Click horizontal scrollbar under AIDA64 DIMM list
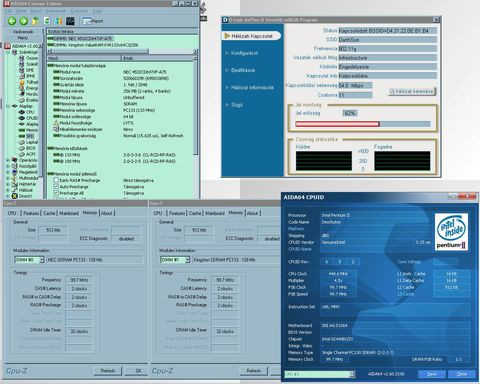This screenshot has width=480, height=384. 122,51
